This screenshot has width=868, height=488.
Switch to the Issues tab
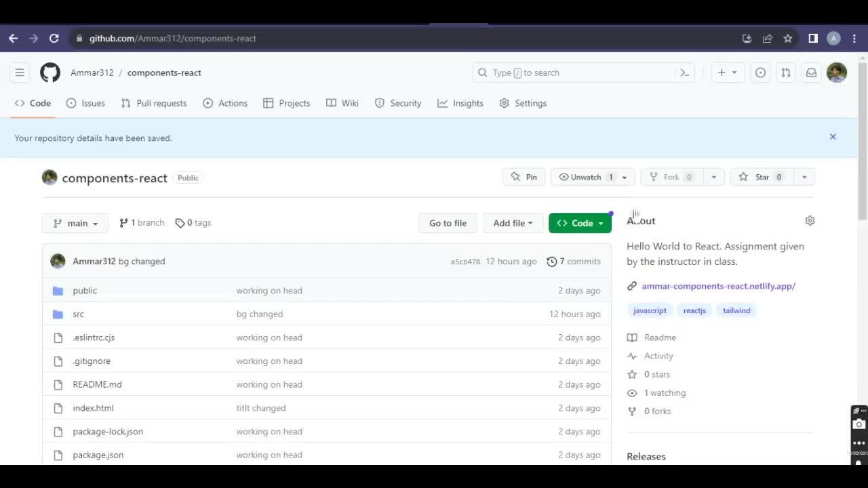pyautogui.click(x=85, y=103)
